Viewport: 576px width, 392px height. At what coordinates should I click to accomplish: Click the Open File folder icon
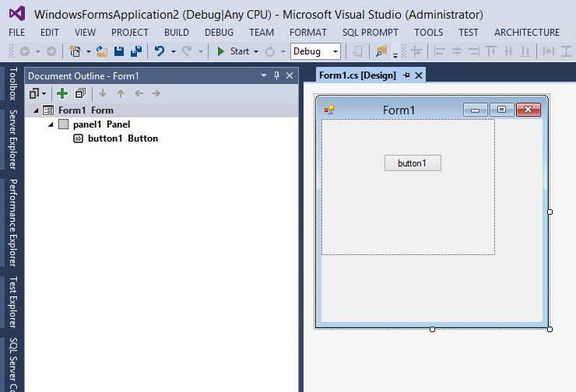pyautogui.click(x=102, y=51)
